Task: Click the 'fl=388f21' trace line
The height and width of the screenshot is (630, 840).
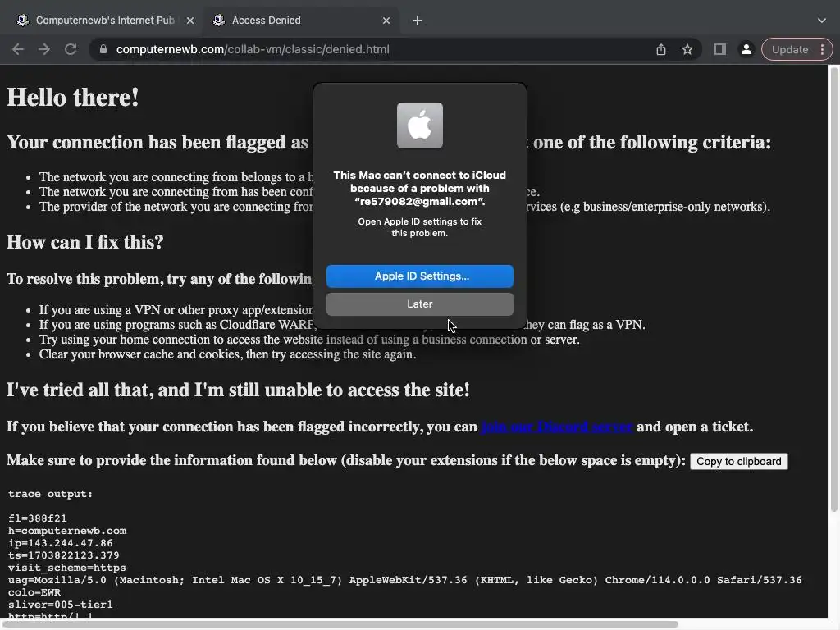Action: click(38, 518)
